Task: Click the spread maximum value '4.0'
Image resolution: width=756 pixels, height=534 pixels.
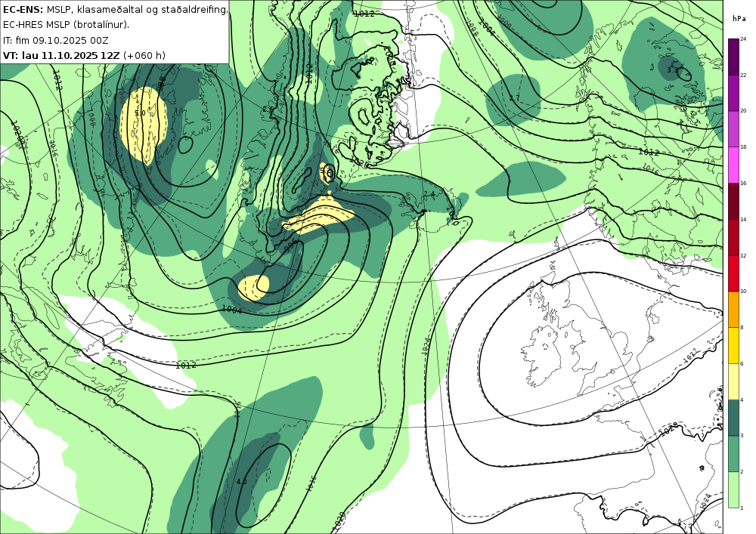Action: point(242,482)
